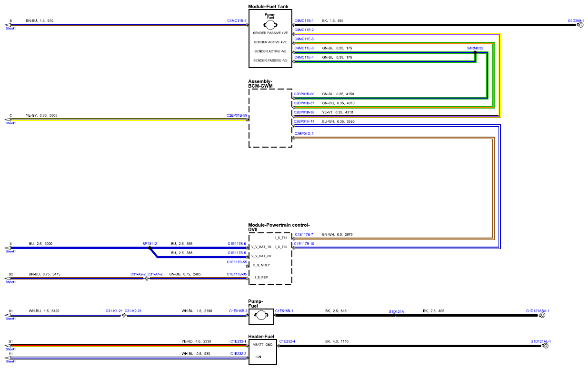
Task: Open connector C2BP01H-14 label
Action: (x=304, y=122)
